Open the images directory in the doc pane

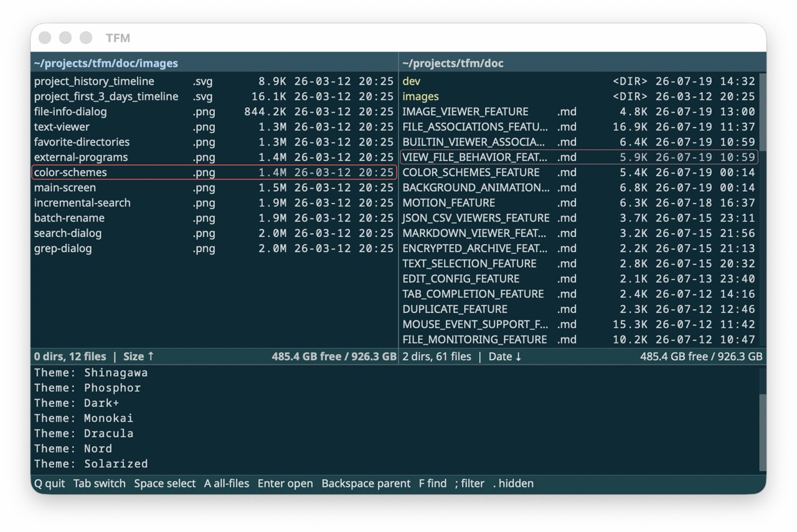[579, 96]
